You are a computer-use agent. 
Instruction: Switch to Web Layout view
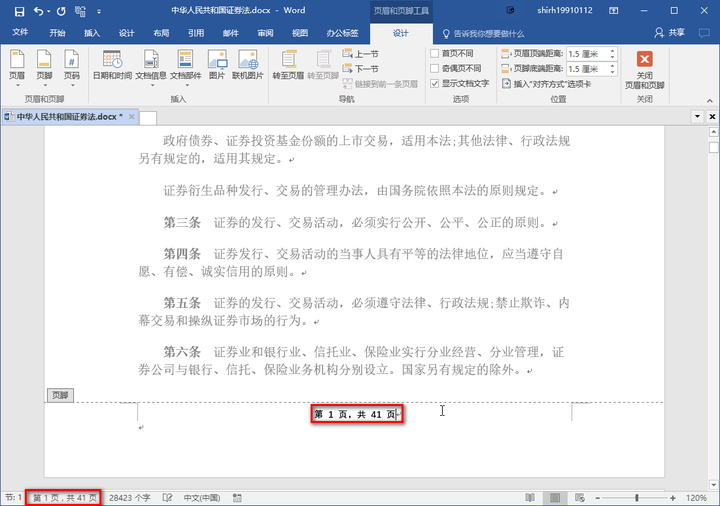pos(580,498)
